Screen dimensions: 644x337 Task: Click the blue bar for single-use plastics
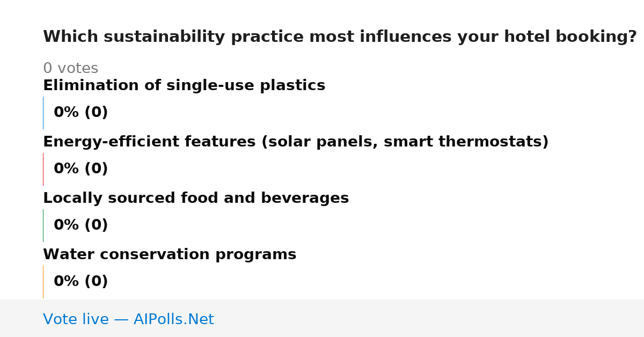click(x=43, y=113)
